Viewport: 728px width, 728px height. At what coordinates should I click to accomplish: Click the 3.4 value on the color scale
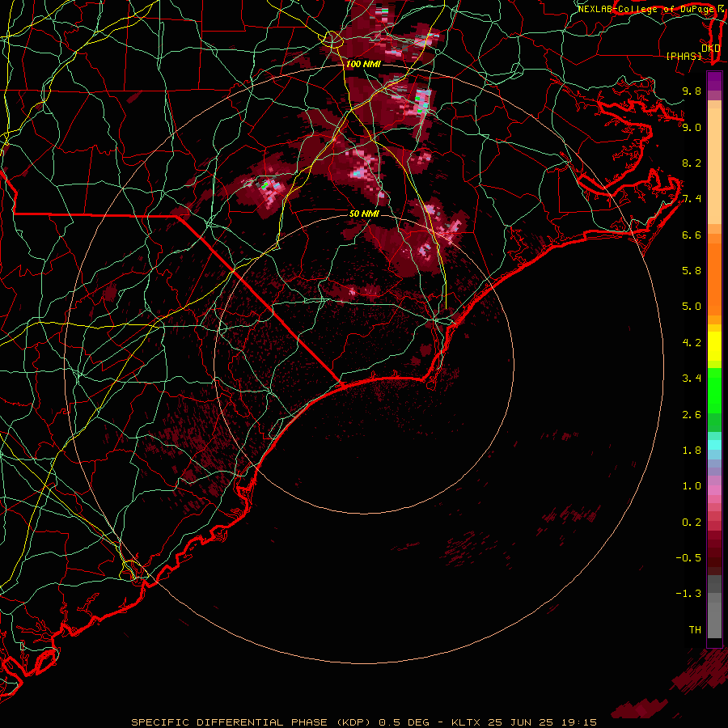pos(692,379)
